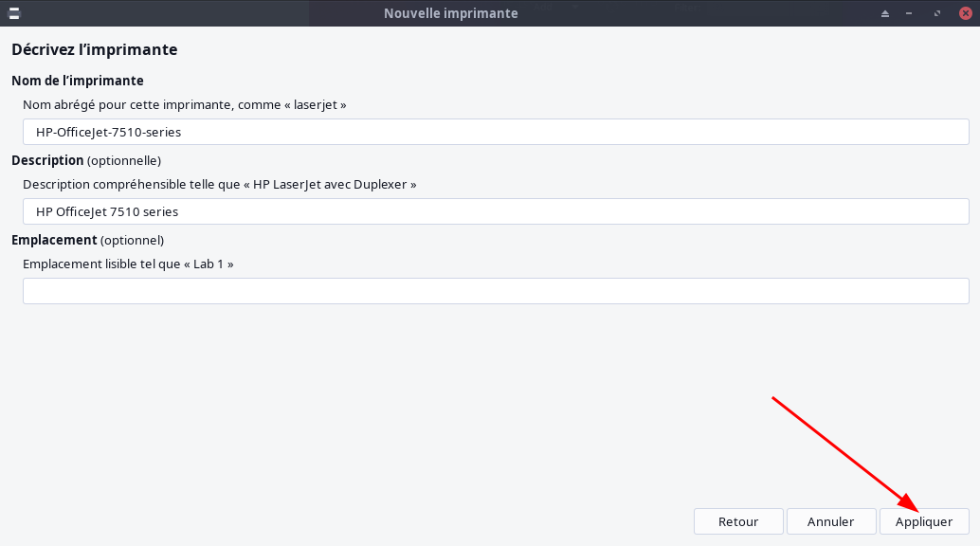Click the Appliquer button
Image resolution: width=980 pixels, height=546 pixels.
click(924, 521)
